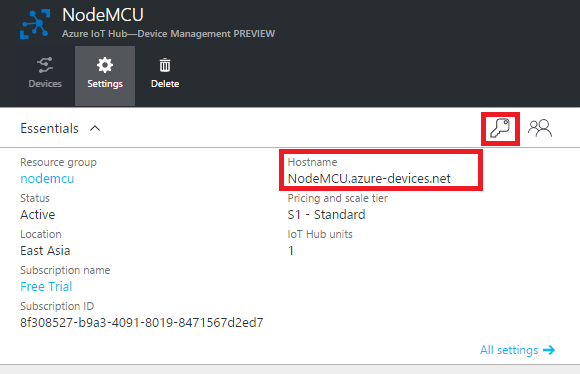Click the S1 - Standard pricing tier
Image resolution: width=580 pixels, height=374 pixels.
click(x=326, y=215)
